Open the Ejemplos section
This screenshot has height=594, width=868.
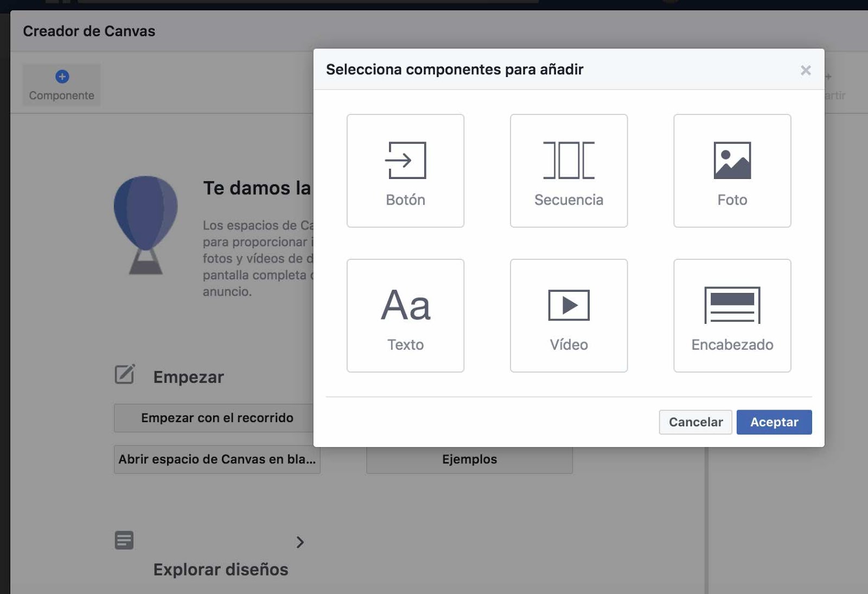point(469,459)
